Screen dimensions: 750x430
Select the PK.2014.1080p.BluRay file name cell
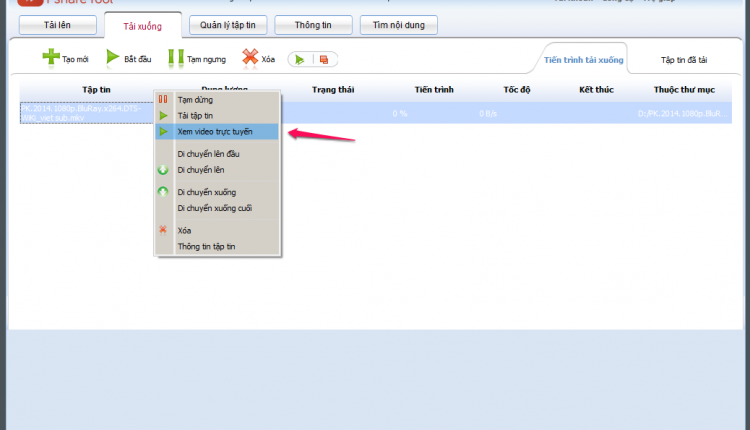86,113
